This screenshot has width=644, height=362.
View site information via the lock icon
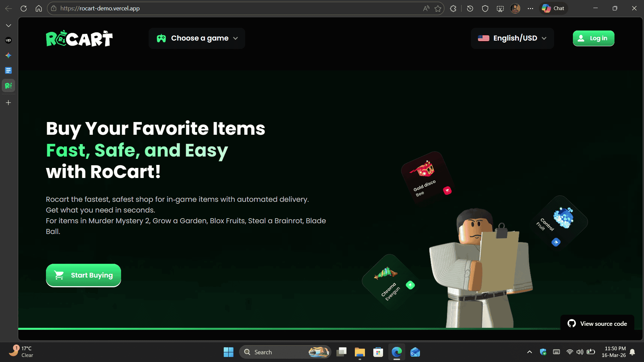click(x=54, y=8)
